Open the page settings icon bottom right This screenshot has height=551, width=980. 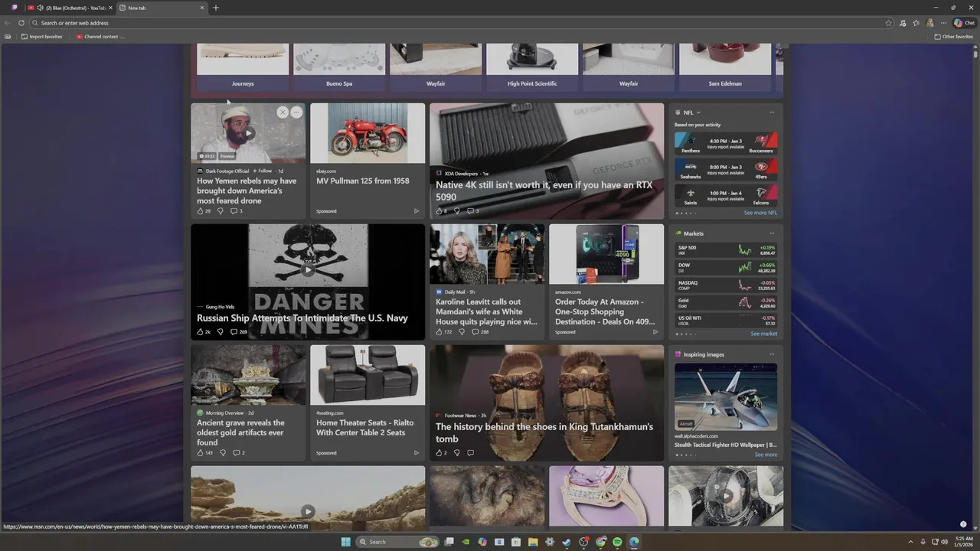[963, 524]
